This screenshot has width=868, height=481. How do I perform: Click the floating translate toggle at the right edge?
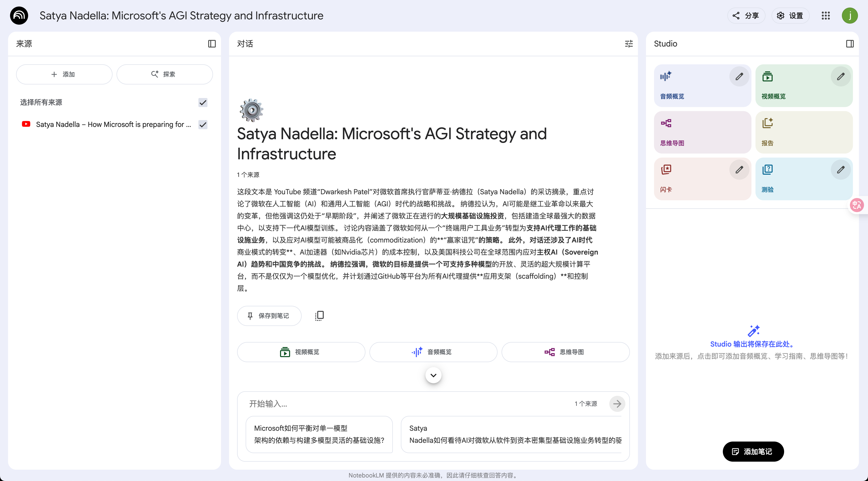pyautogui.click(x=857, y=205)
